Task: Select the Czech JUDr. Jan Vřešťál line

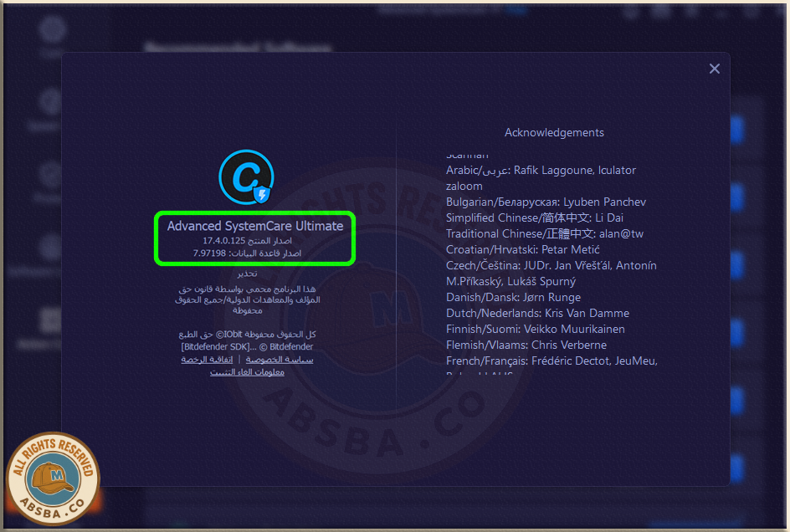Action: 551,265
